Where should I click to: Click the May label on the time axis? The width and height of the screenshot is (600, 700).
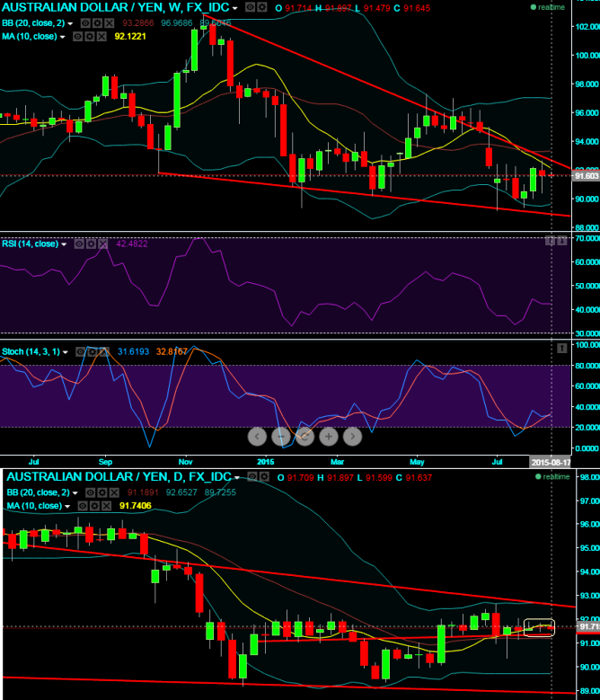tap(417, 462)
